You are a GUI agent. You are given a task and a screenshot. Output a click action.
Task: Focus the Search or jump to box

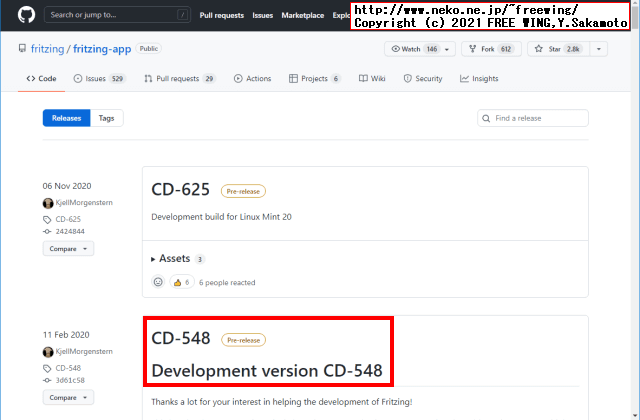point(117,15)
